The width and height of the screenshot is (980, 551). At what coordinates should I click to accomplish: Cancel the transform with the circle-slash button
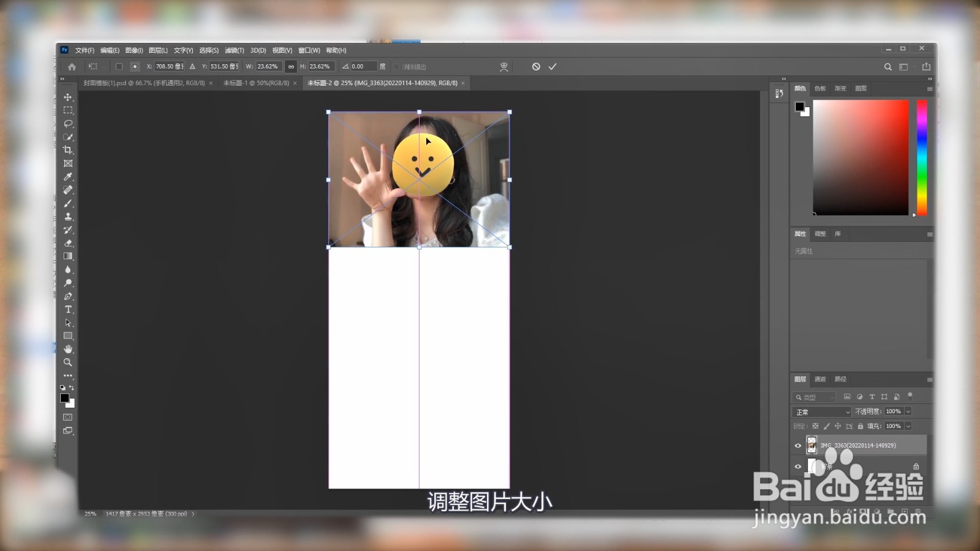538,66
